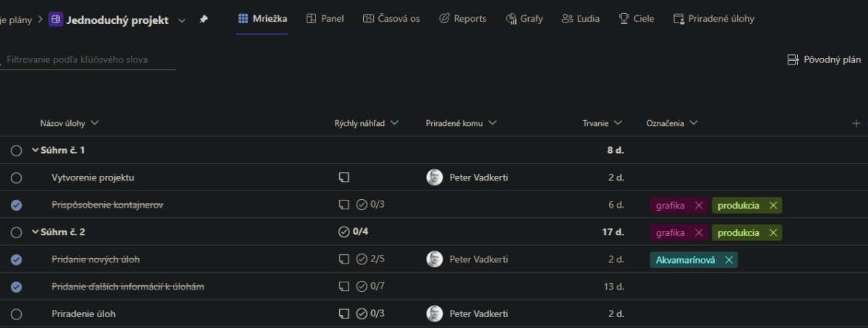
Task: Add a new column with plus icon
Action: [856, 123]
